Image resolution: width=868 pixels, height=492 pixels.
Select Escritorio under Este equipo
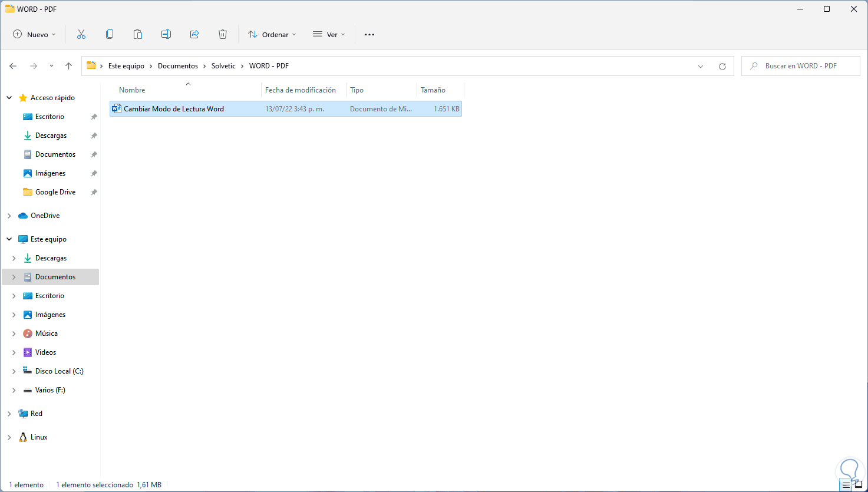pyautogui.click(x=49, y=296)
